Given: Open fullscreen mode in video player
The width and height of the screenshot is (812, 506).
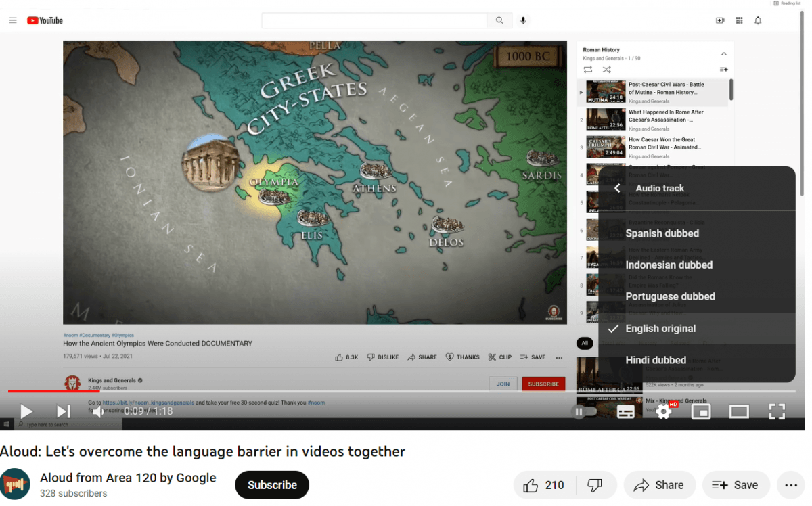Looking at the screenshot, I should pos(777,411).
